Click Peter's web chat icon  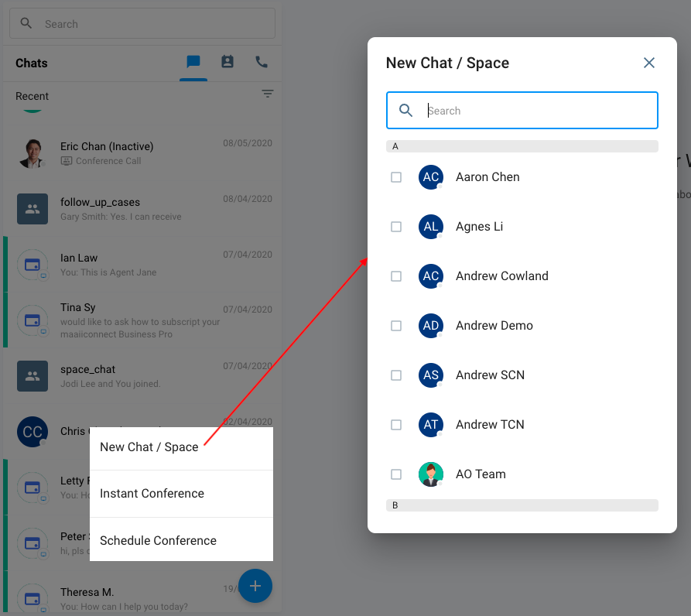(32, 543)
